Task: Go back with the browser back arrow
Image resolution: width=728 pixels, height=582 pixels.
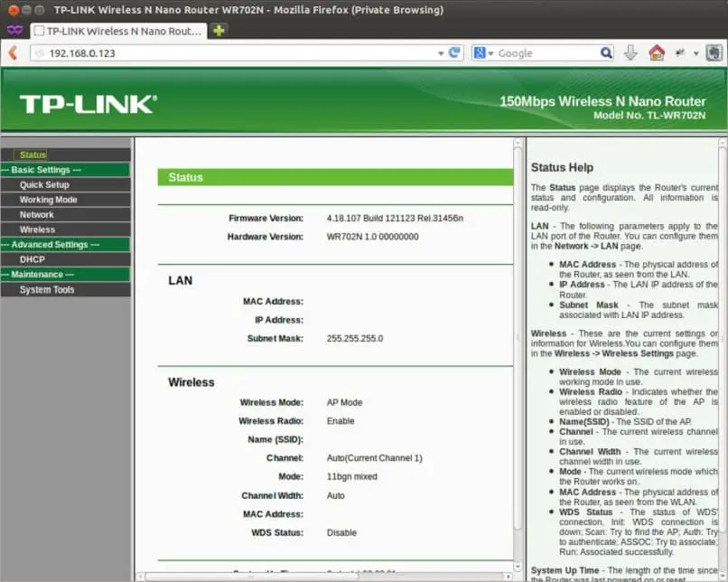Action: (x=13, y=53)
